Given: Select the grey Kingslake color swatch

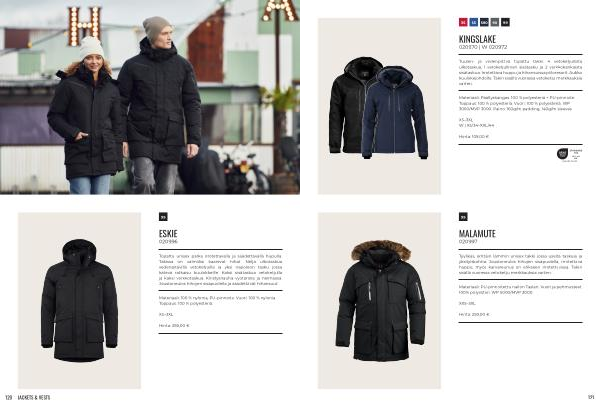Looking at the screenshot, I should coord(495,22).
